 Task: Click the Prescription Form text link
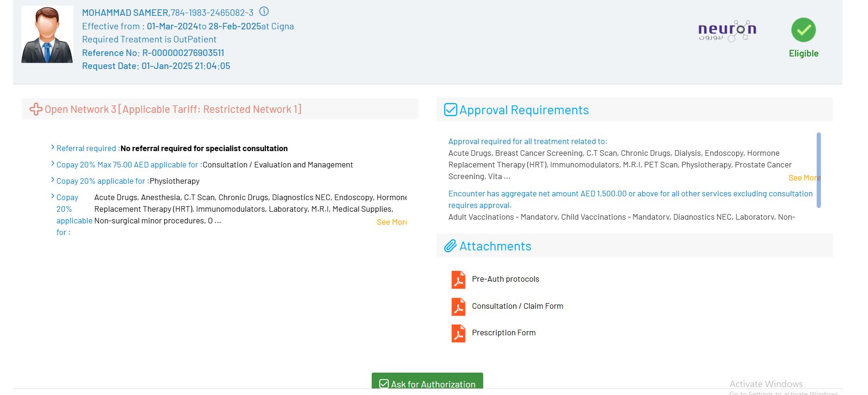503,333
